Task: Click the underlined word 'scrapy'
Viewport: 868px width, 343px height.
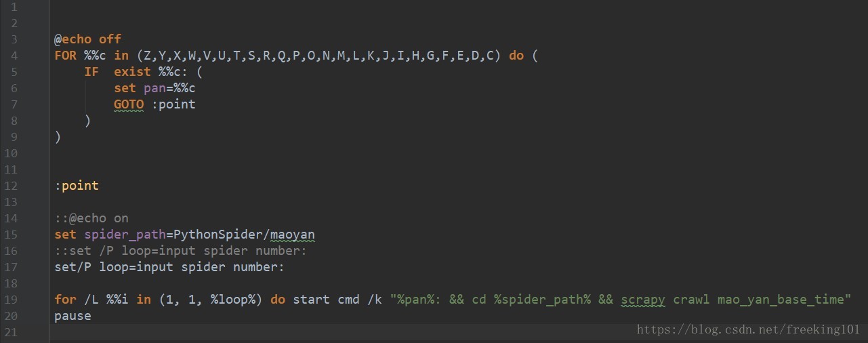Action: (x=643, y=300)
